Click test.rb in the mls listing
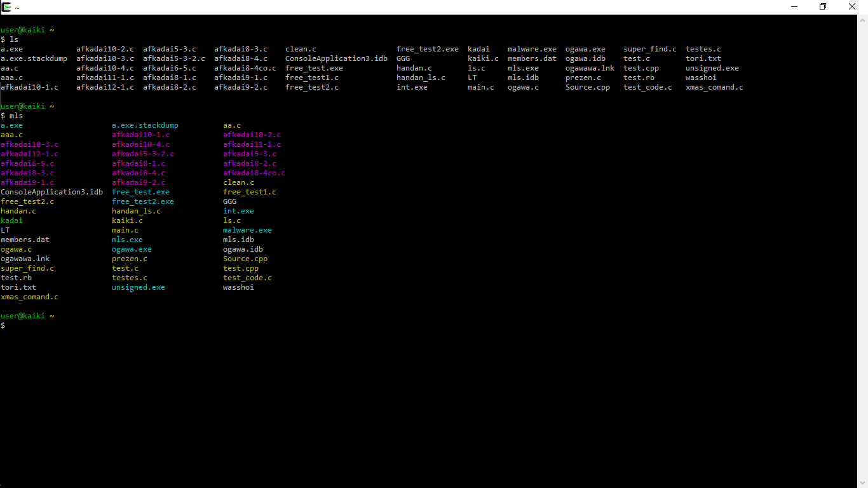Image resolution: width=868 pixels, height=488 pixels. point(16,278)
